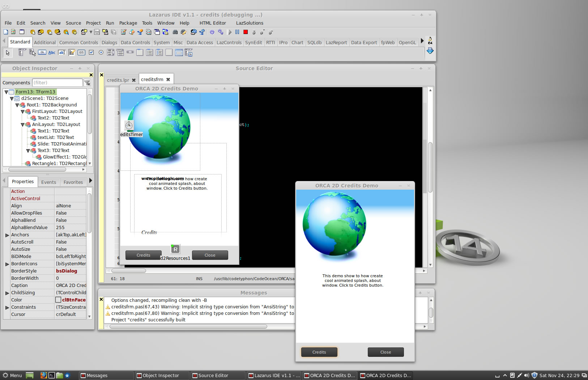Open the LazSolutions menu
The width and height of the screenshot is (588, 380).
(x=250, y=23)
